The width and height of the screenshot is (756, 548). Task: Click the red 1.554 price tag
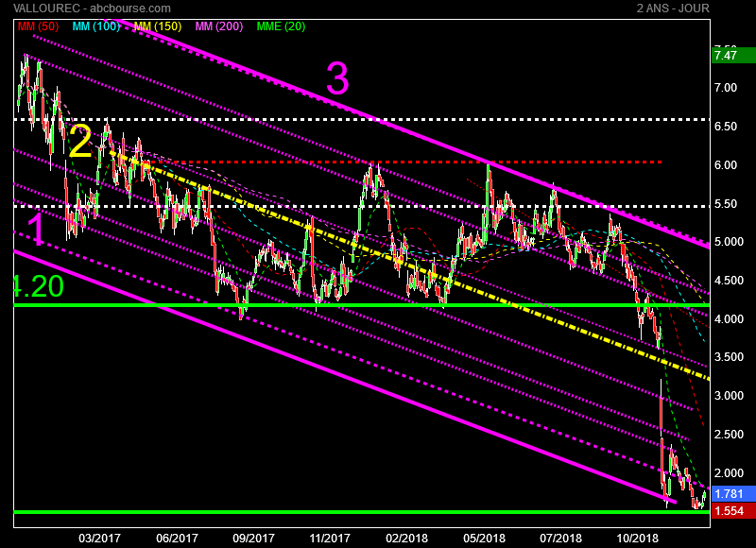[x=733, y=511]
